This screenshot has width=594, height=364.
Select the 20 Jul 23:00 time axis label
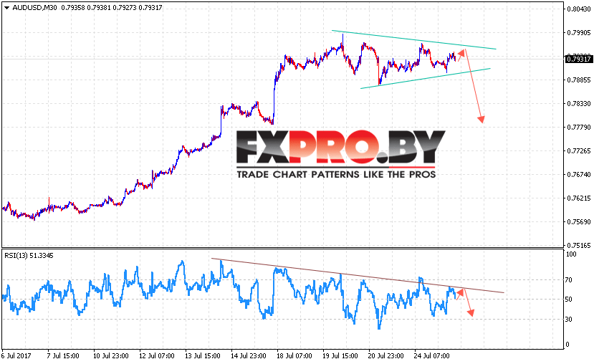point(385,355)
